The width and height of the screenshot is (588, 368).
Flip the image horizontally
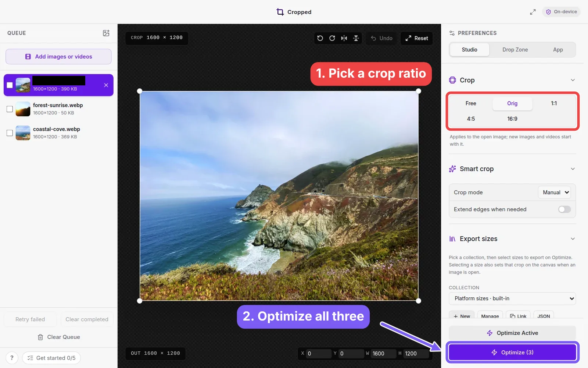(344, 38)
